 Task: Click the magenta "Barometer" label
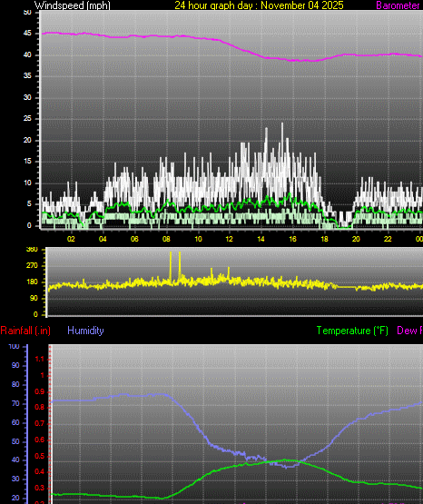coord(398,5)
